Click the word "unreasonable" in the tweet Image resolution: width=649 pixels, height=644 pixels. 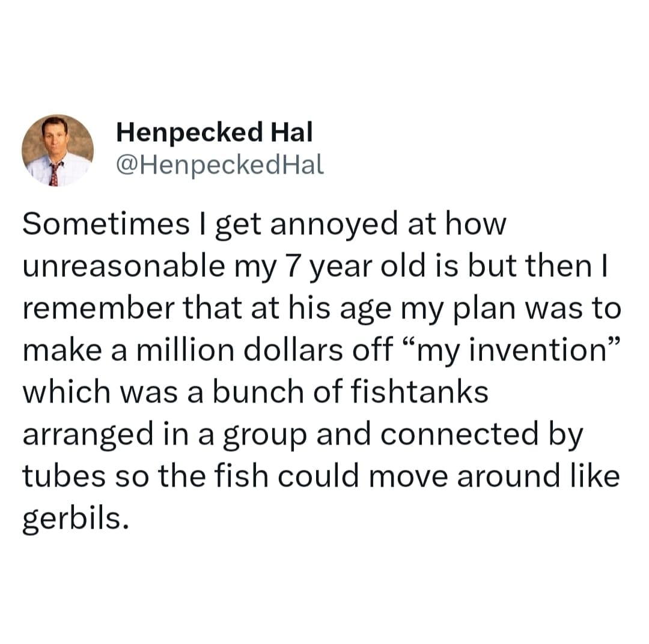click(x=118, y=266)
